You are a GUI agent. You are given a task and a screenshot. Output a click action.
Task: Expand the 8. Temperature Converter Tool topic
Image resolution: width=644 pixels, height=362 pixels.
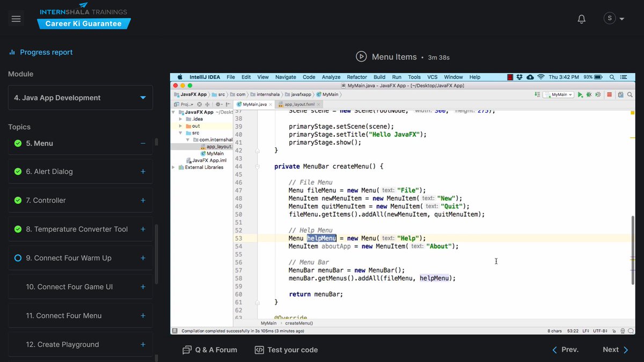coord(143,229)
